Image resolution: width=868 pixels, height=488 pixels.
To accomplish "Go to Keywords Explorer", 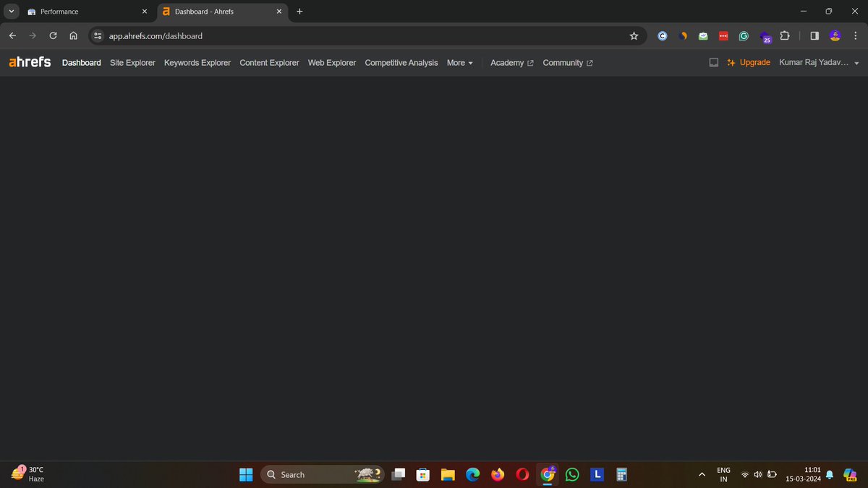I will (197, 63).
